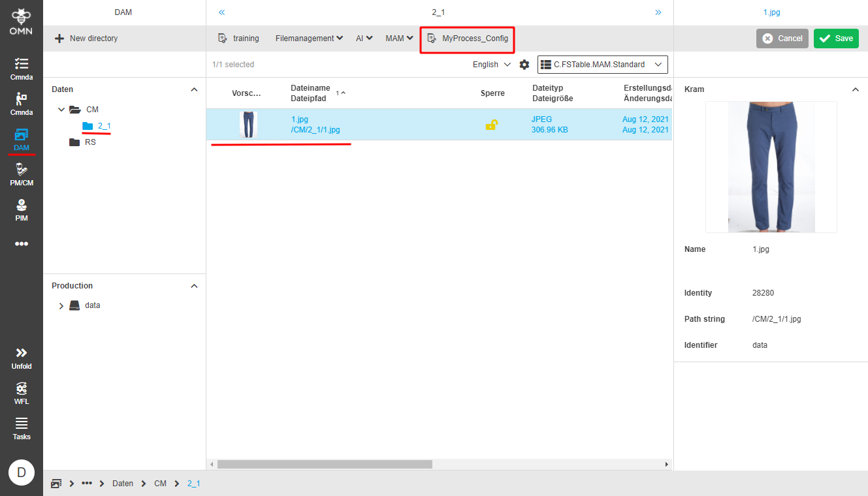Collapse the Daten panel
Screen dimensions: 868x496
click(193, 89)
